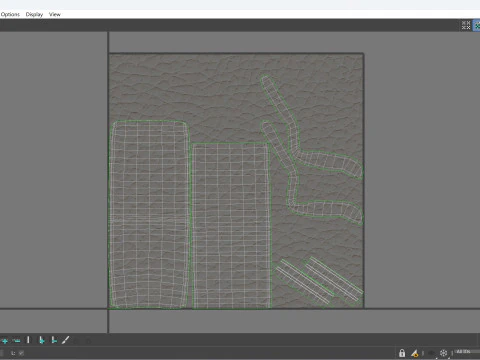Screen dimensions: 480x360
Task: Select the brush tool icon in bottom toolbar
Action: [66, 340]
